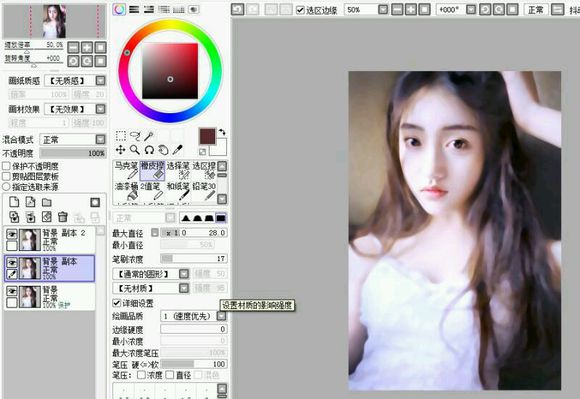The image size is (580, 399).
Task: Open the 画纸质感 dropdown
Action: [100, 80]
